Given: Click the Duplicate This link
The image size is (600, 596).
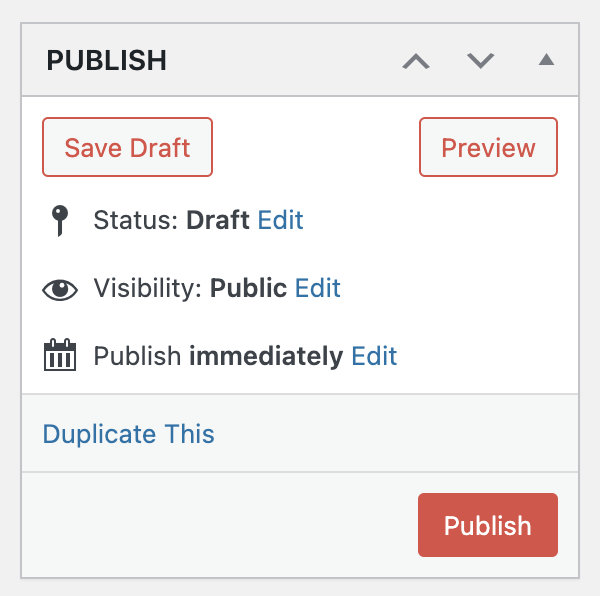Looking at the screenshot, I should [x=129, y=434].
